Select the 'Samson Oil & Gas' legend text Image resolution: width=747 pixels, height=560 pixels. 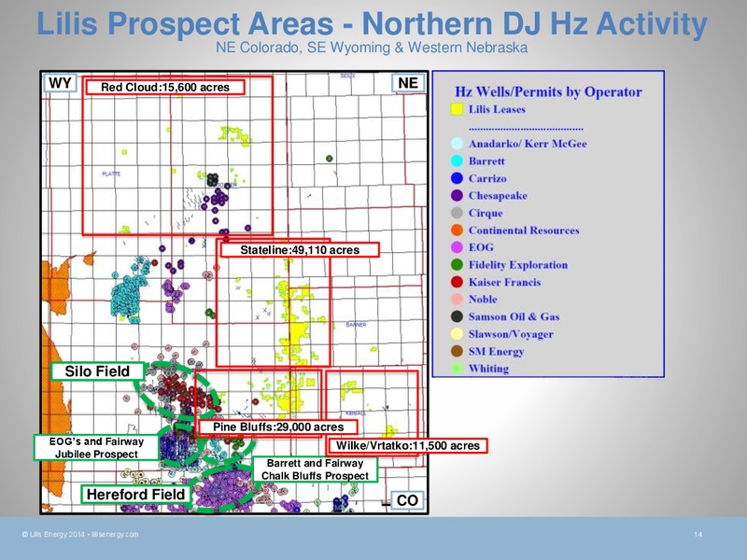coord(514,316)
